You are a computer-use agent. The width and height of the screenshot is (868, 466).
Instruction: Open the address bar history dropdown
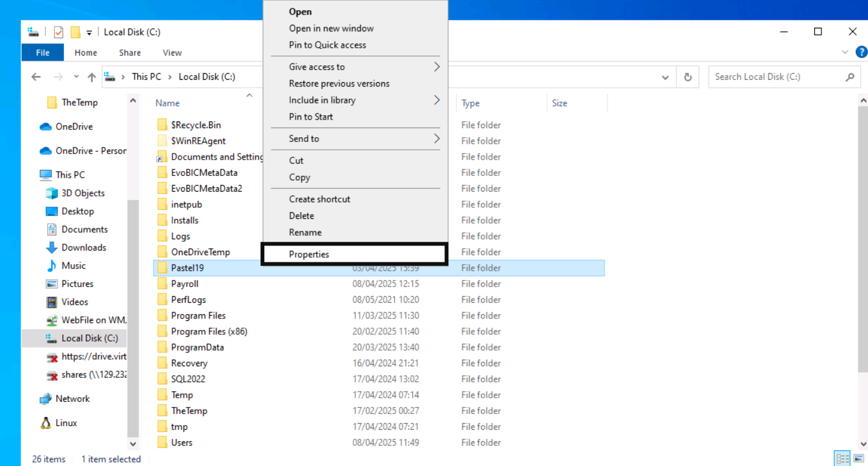(665, 77)
